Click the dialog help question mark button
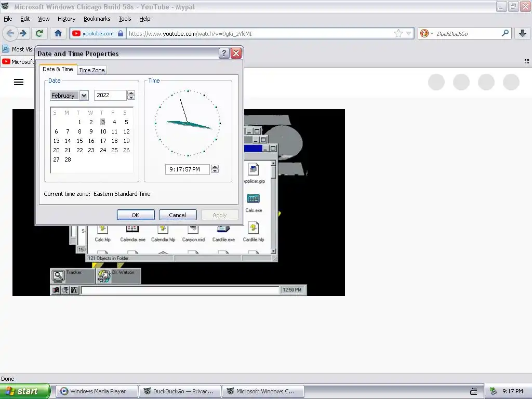This screenshot has height=399, width=532. 224,54
